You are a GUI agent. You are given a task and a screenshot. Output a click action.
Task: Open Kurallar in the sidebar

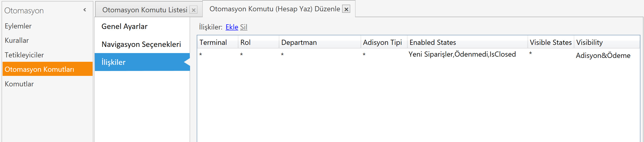point(17,40)
